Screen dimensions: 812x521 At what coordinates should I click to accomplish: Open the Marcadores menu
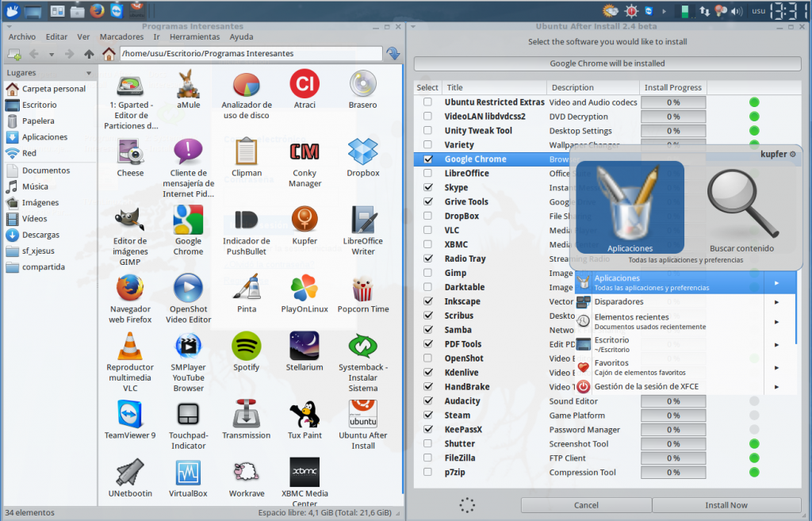[121, 36]
